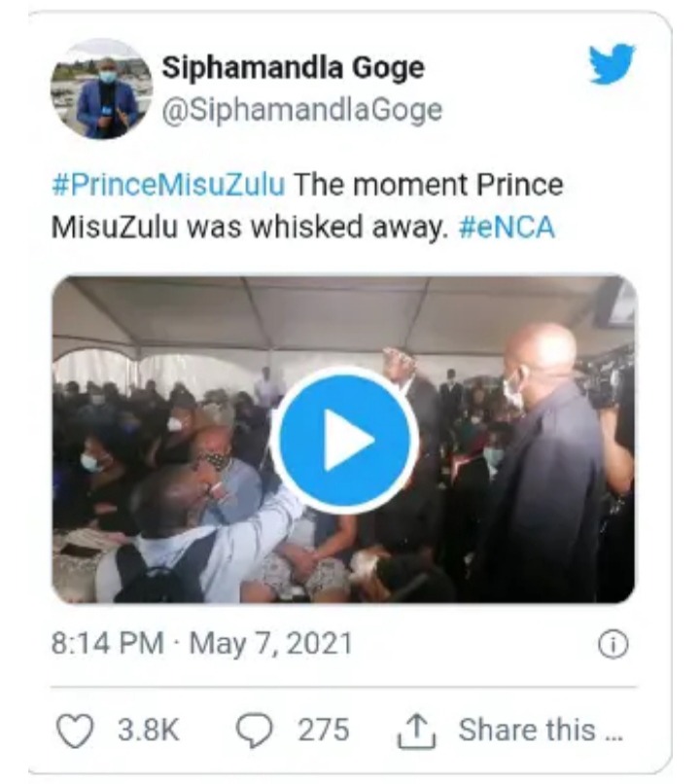Click the tweet text about Prince MisuZulu

307,206
